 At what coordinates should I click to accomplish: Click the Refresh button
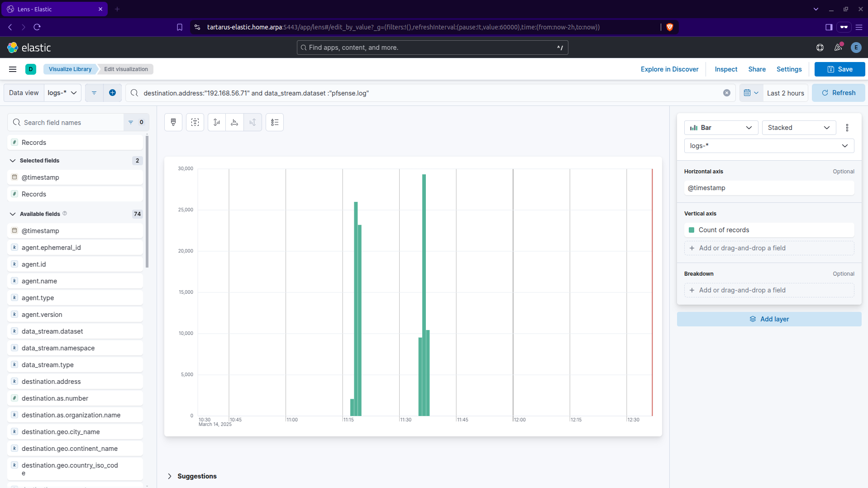point(838,93)
